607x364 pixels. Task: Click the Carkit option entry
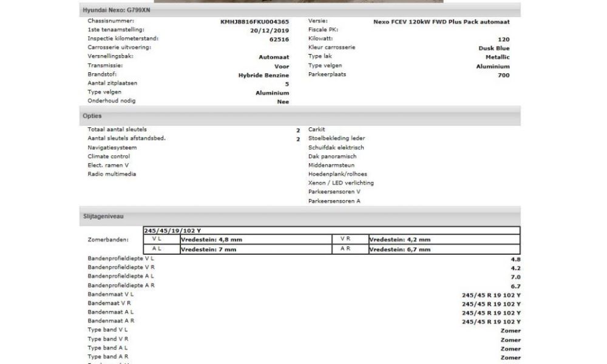[317, 129]
